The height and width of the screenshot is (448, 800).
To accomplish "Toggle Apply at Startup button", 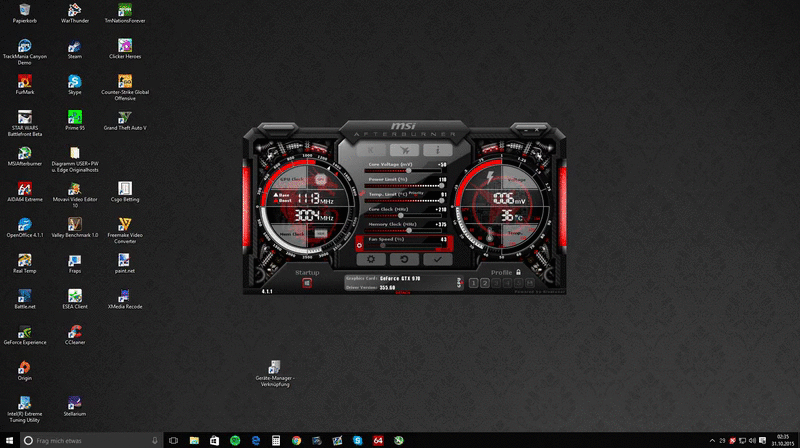I will point(307,283).
